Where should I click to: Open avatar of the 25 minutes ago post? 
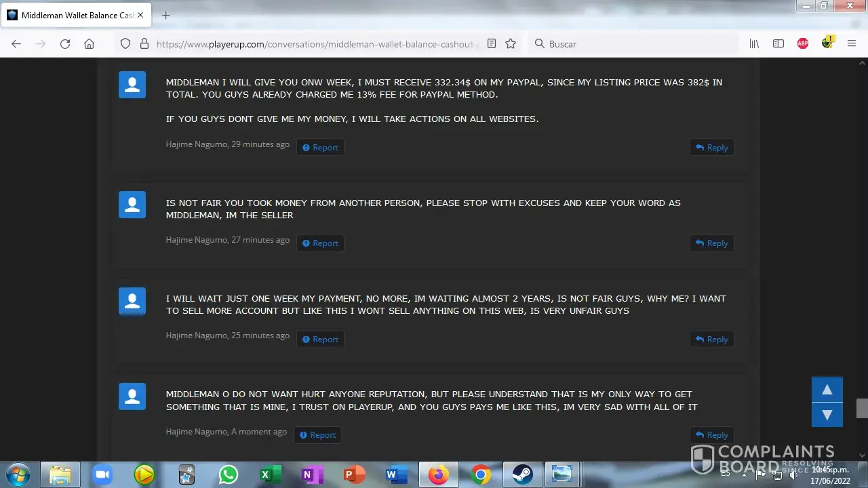tap(132, 301)
